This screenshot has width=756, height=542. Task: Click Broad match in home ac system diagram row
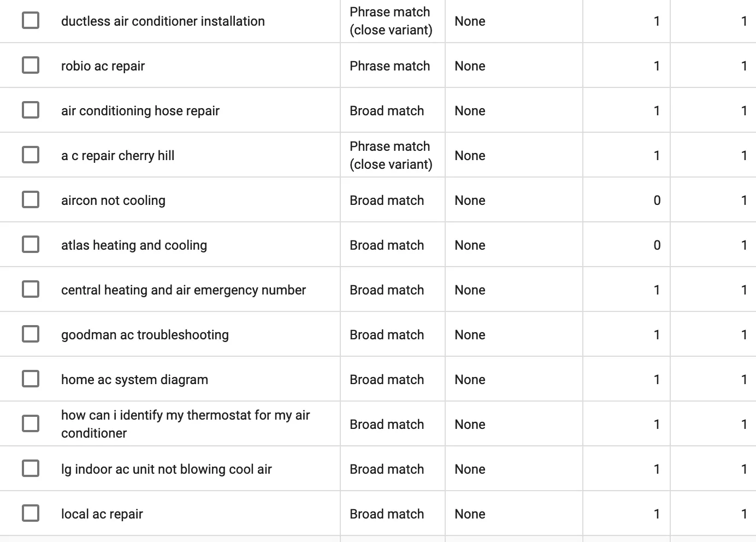(387, 380)
